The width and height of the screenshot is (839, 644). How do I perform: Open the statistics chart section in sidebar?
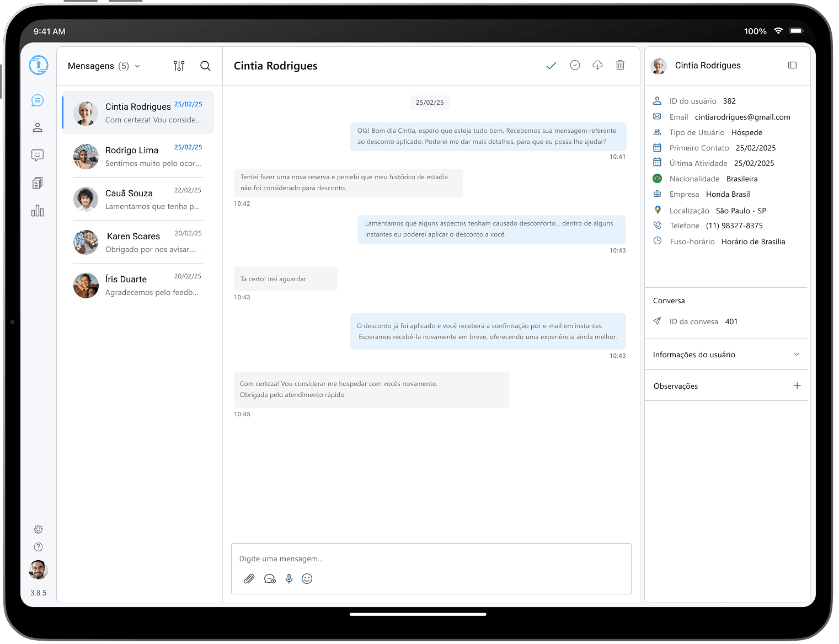(38, 211)
